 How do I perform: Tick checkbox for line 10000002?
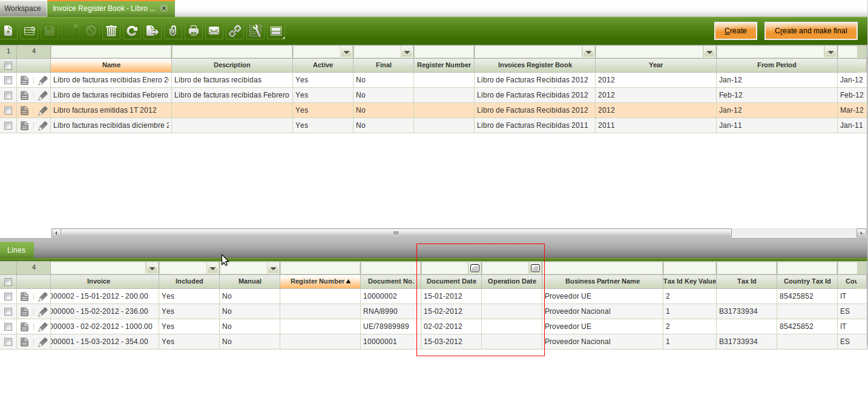point(8,296)
